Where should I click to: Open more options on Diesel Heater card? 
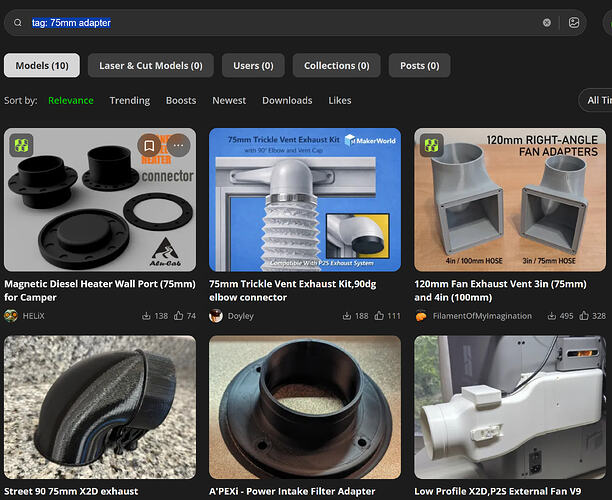point(179,146)
